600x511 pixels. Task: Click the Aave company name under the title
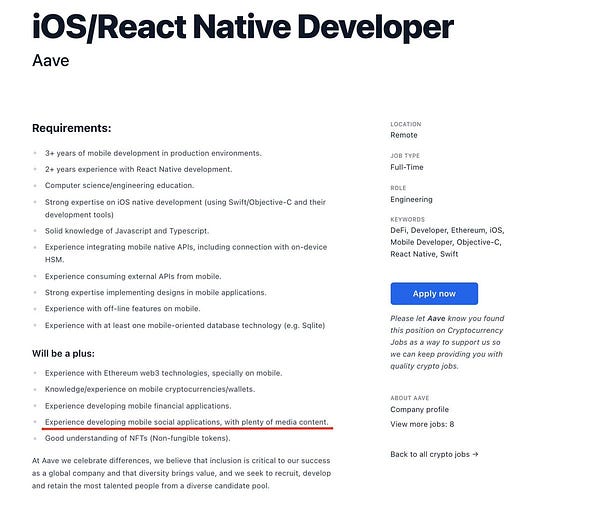point(51,60)
